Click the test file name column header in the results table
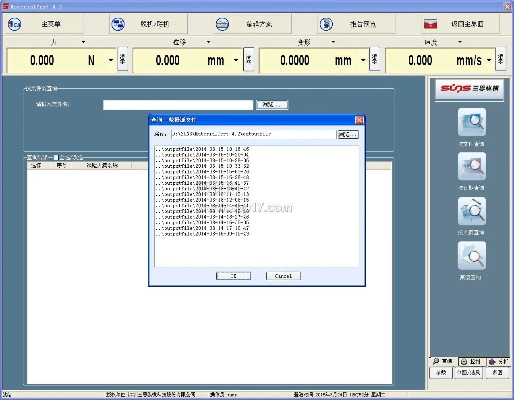Viewport: 514px width, 400px height. coord(103,165)
